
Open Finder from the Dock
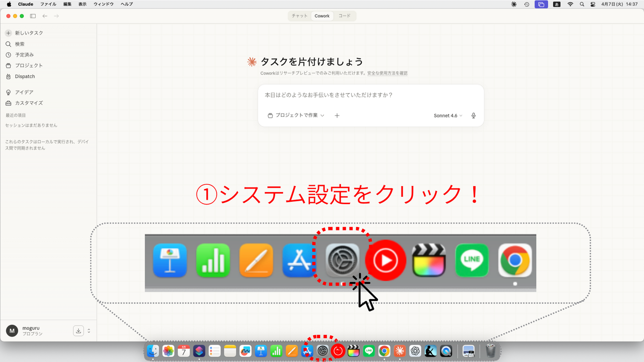153,351
